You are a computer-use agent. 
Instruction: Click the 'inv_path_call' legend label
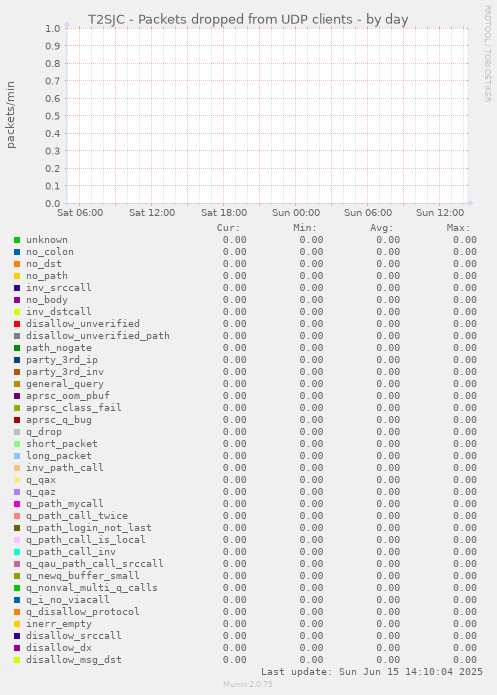[x=65, y=468]
